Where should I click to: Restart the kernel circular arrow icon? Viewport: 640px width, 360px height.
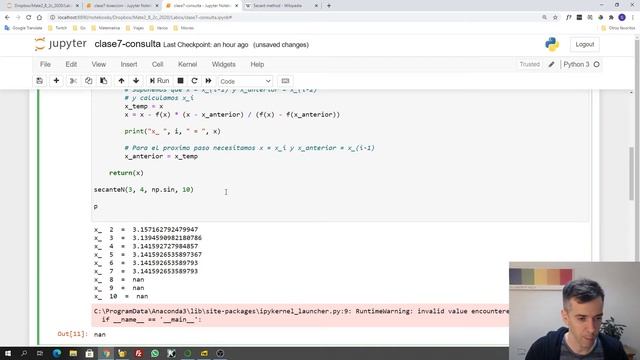tap(194, 81)
